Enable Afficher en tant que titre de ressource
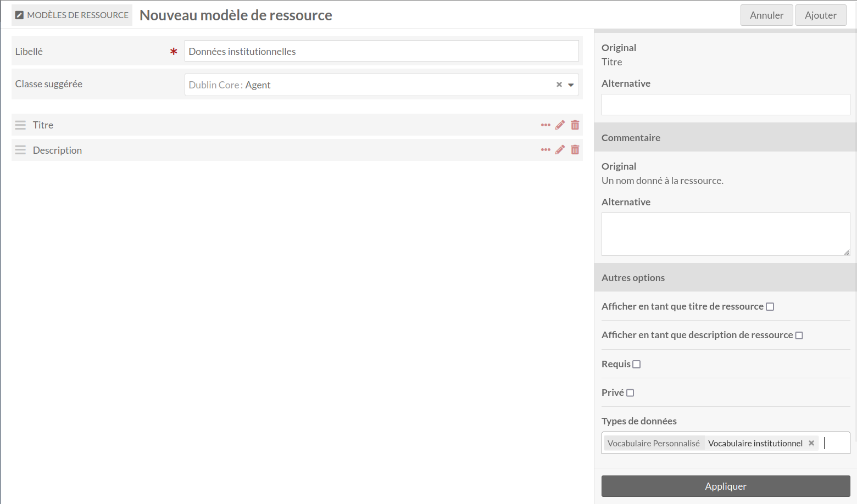The image size is (857, 504). [x=770, y=307]
